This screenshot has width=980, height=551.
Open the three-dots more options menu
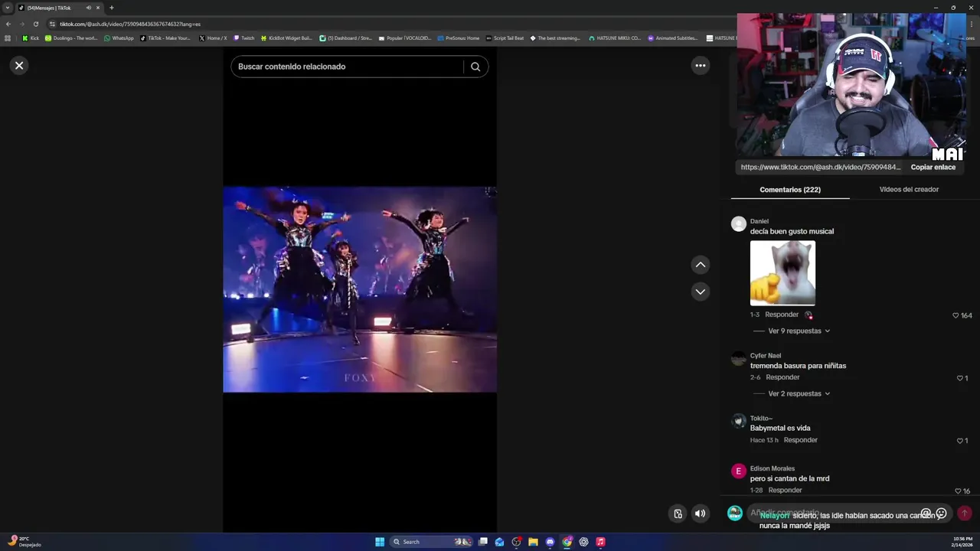click(700, 66)
